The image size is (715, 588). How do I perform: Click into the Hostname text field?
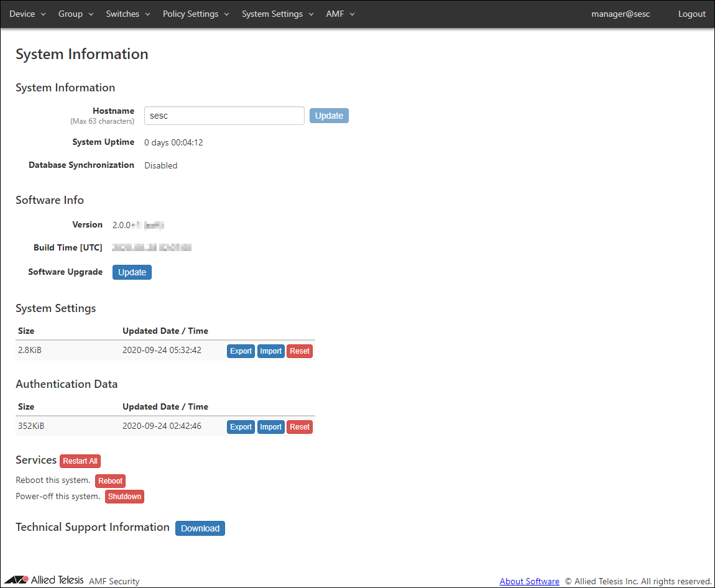pyautogui.click(x=224, y=116)
